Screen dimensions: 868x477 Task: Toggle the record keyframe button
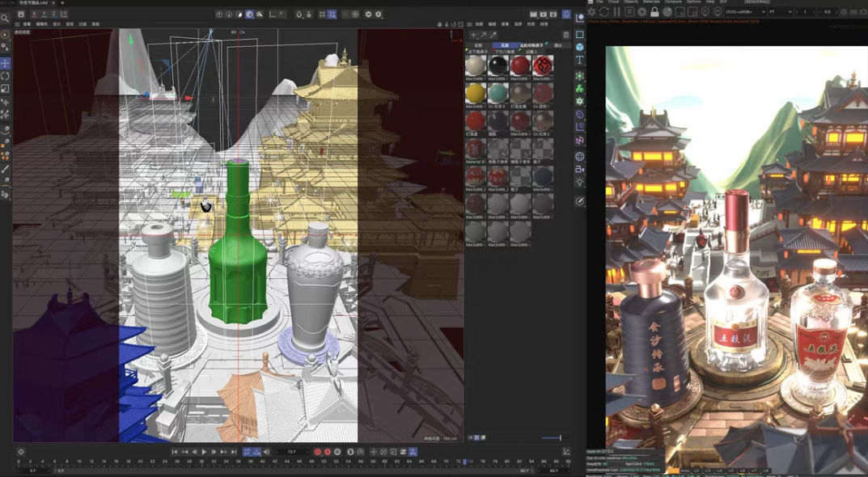[318, 451]
